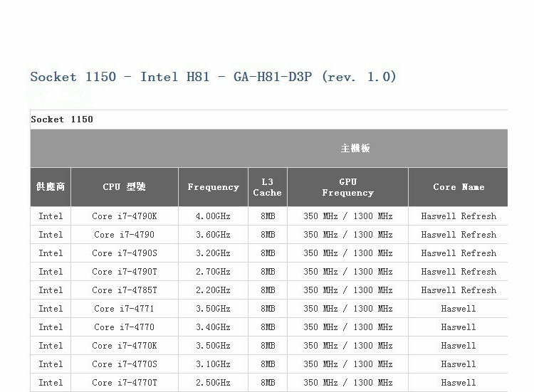Select the 'Core i7-4790' cell
The image size is (534, 392).
coord(125,235)
